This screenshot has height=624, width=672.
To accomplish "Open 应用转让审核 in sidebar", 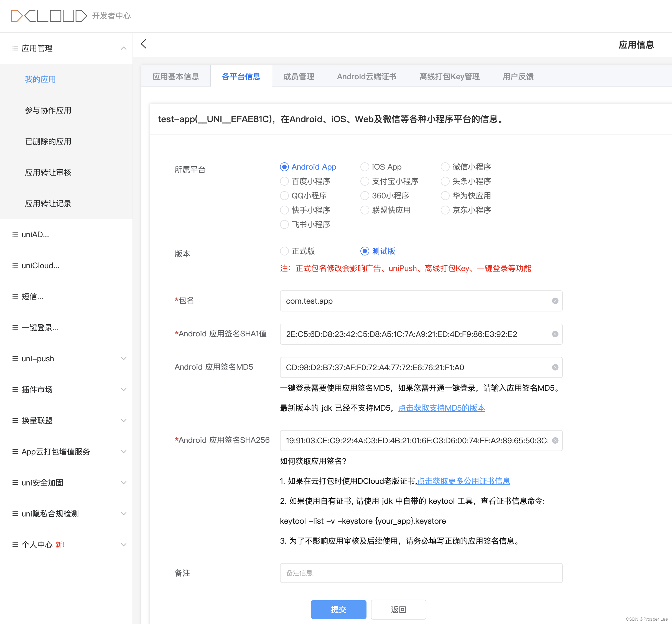I will pos(48,173).
